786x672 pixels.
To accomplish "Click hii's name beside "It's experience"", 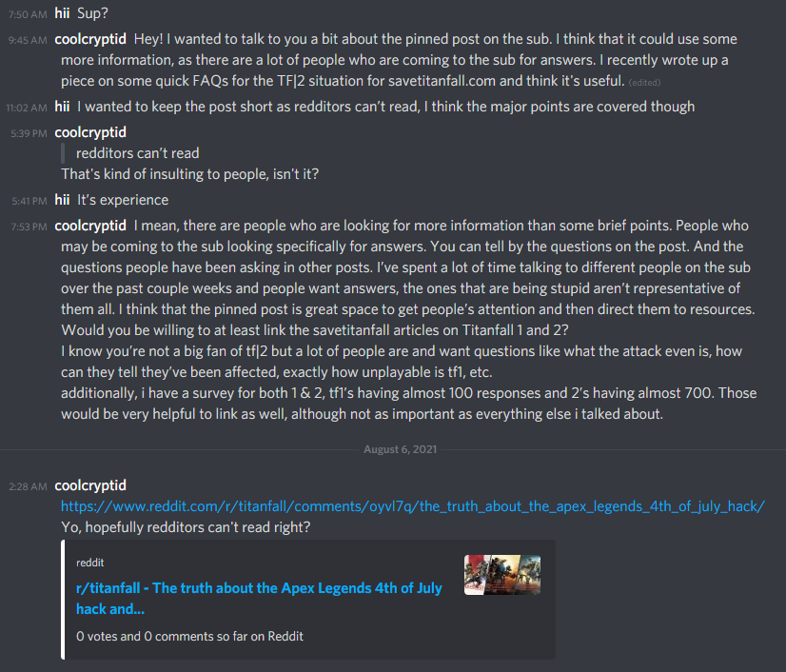I will 63,200.
